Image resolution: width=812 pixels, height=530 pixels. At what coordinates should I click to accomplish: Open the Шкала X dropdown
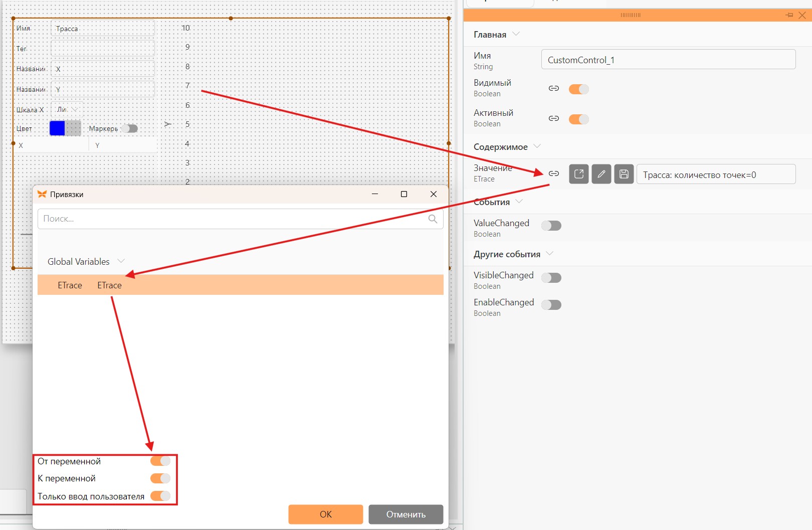[x=67, y=109]
